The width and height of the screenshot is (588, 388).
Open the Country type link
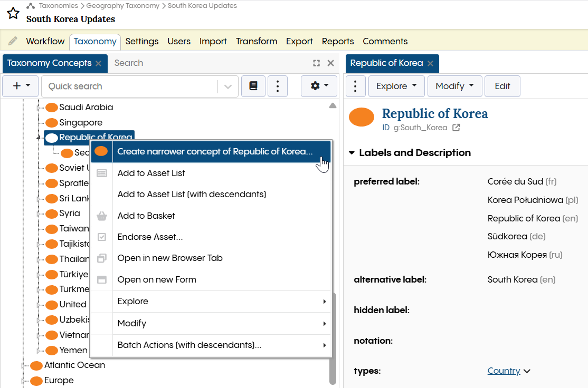click(504, 371)
